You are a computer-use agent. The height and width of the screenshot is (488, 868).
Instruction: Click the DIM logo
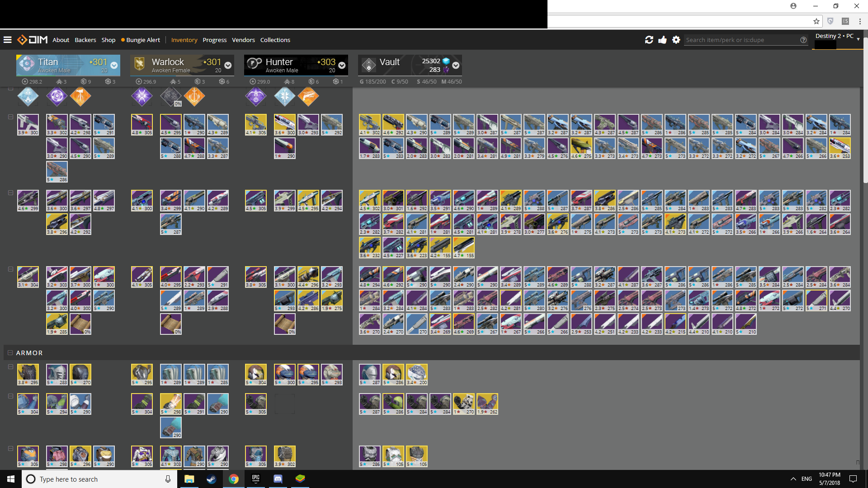[x=32, y=40]
